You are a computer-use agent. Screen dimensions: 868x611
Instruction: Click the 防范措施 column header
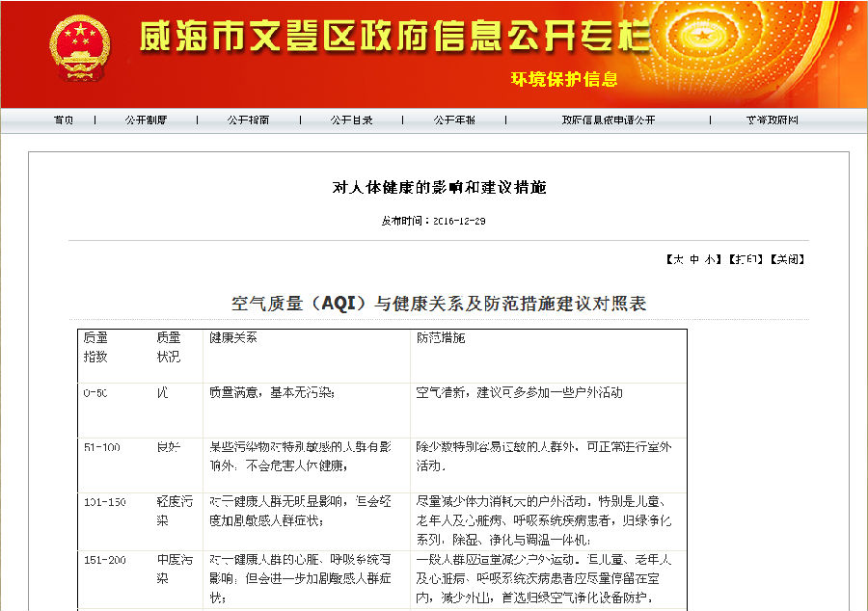point(440,338)
